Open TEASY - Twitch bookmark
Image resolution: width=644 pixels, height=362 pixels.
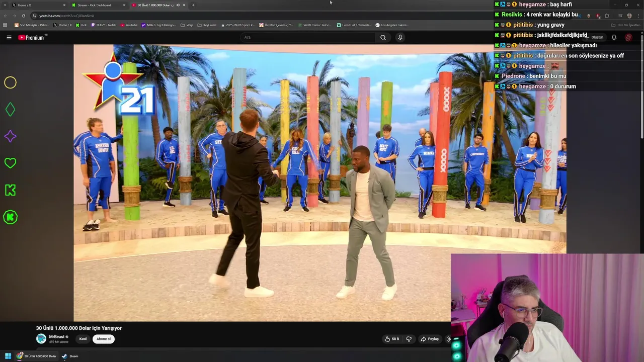tap(104, 25)
